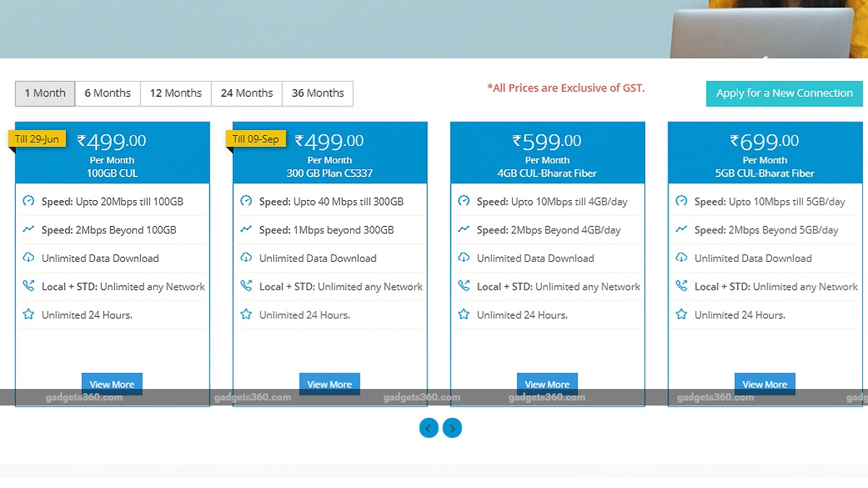Click star icon in 100GB CUL plan
The width and height of the screenshot is (868, 488).
[x=28, y=314]
